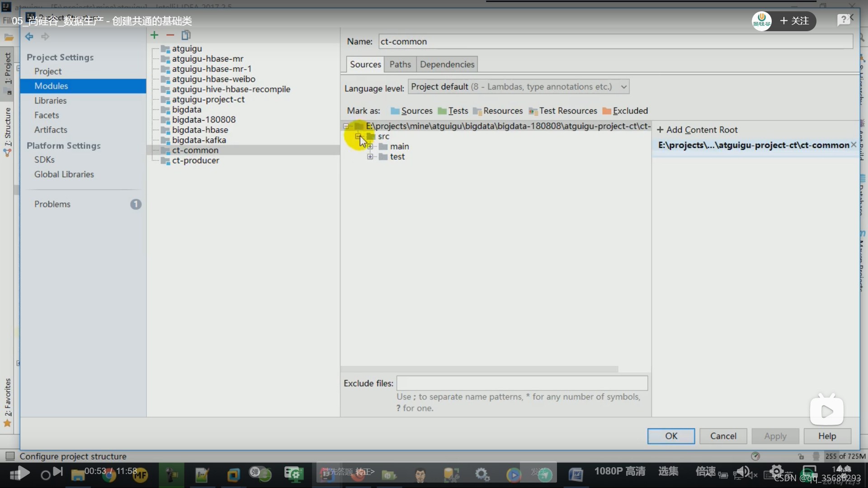Expand the test folder node
Screen dimensions: 868x488
370,157
